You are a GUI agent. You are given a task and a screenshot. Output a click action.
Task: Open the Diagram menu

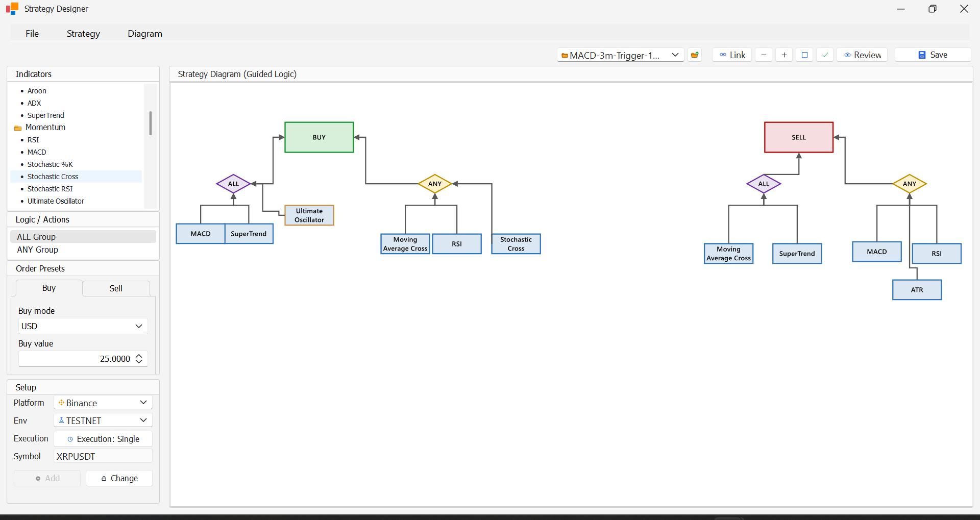point(145,34)
